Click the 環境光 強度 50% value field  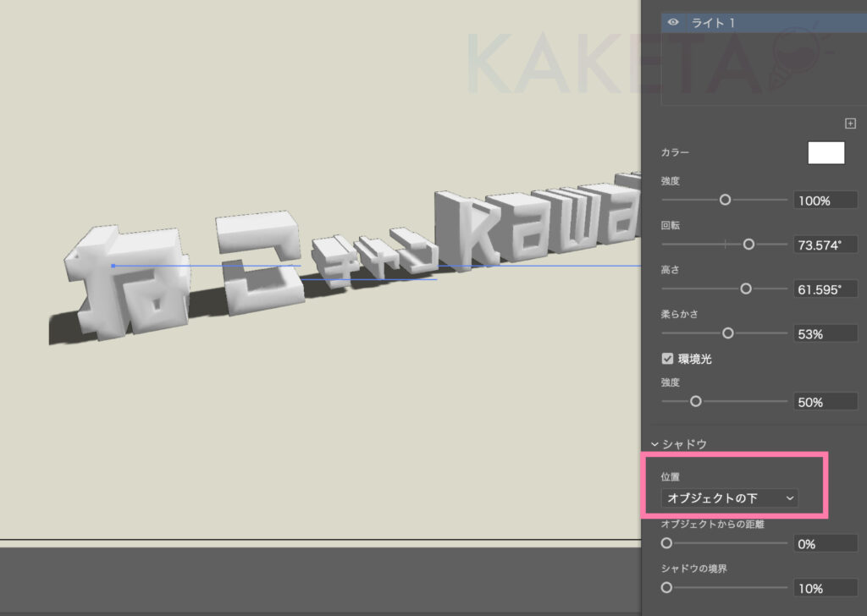pyautogui.click(x=826, y=402)
